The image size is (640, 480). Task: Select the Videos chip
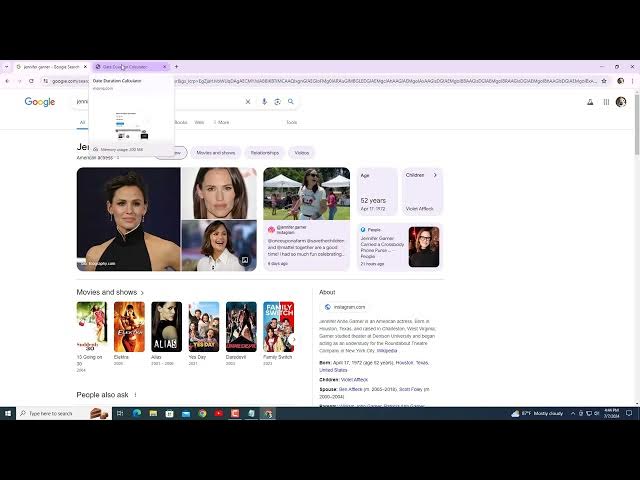click(302, 153)
